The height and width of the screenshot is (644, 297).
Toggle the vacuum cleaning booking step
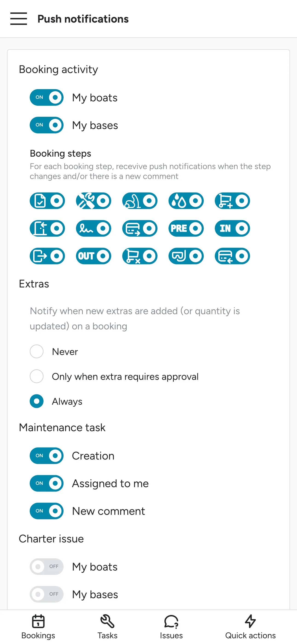[x=140, y=201]
